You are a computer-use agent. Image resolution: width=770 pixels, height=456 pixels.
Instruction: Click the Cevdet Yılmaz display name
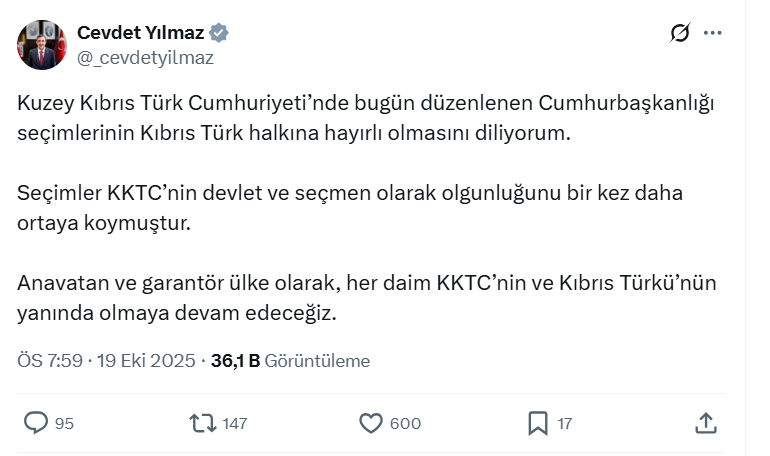(140, 33)
